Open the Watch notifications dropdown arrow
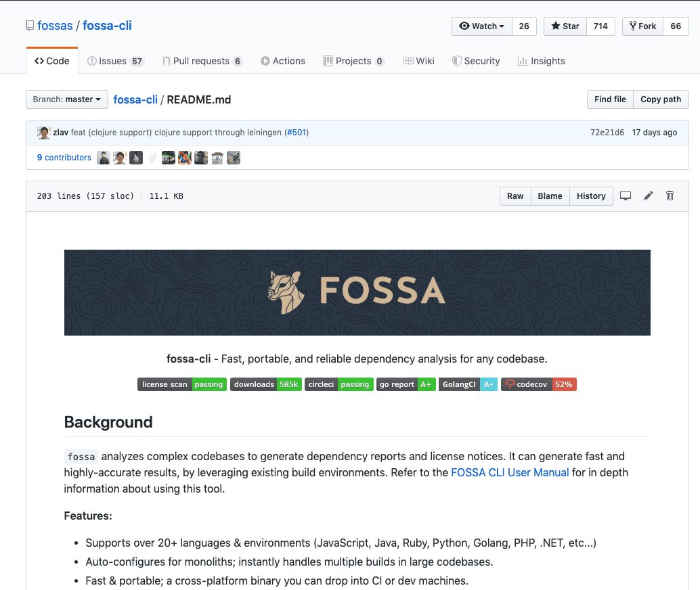The image size is (700, 590). pos(501,26)
